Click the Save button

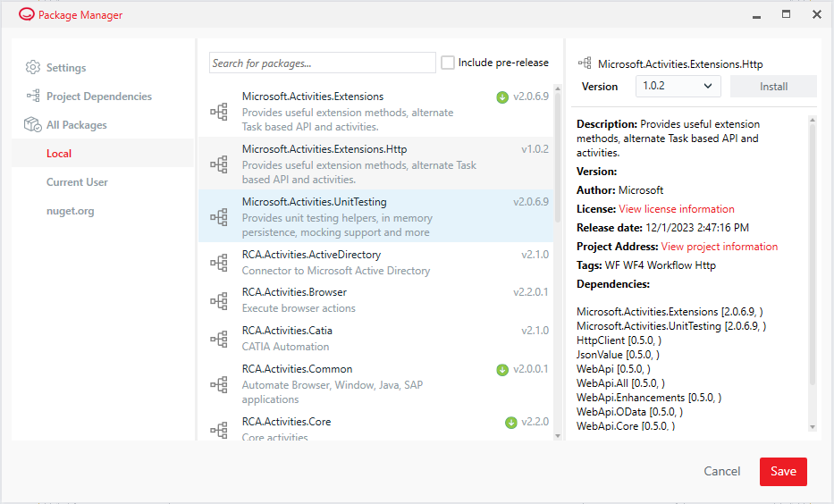[x=783, y=472]
